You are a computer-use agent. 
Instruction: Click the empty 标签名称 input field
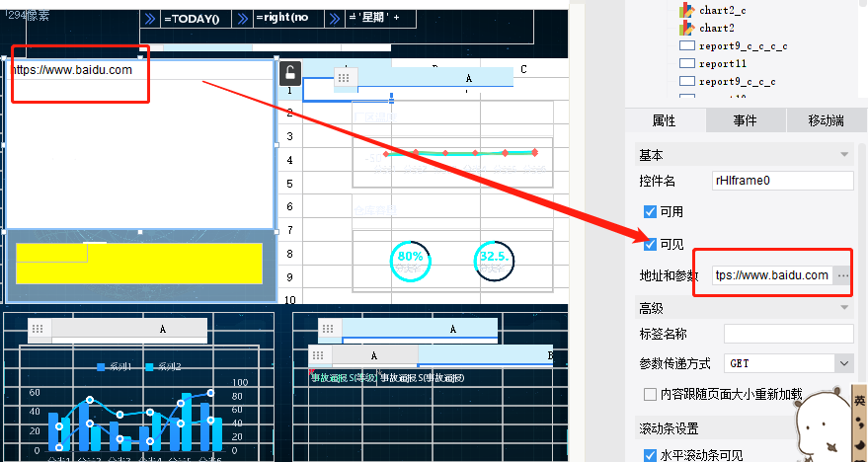[x=788, y=335]
